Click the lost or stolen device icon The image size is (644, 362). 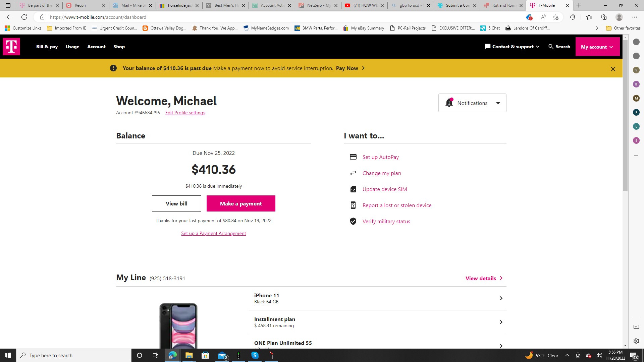353,205
